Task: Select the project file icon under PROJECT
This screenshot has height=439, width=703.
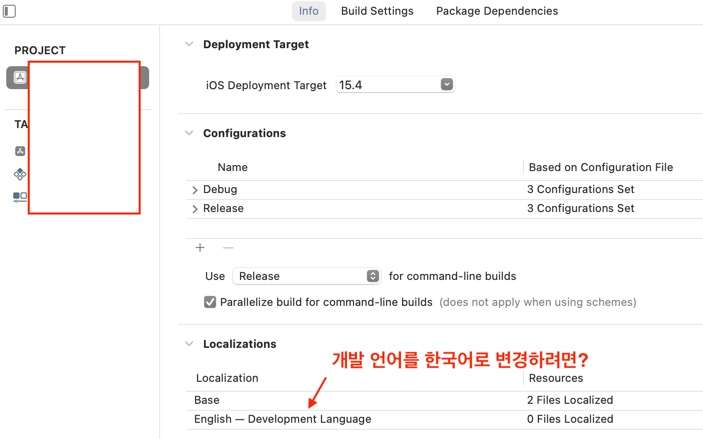Action: coord(20,77)
